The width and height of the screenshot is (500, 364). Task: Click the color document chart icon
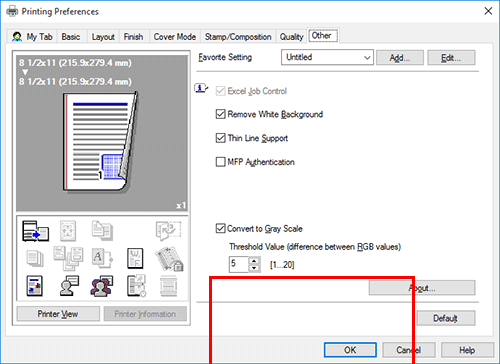pos(35,286)
